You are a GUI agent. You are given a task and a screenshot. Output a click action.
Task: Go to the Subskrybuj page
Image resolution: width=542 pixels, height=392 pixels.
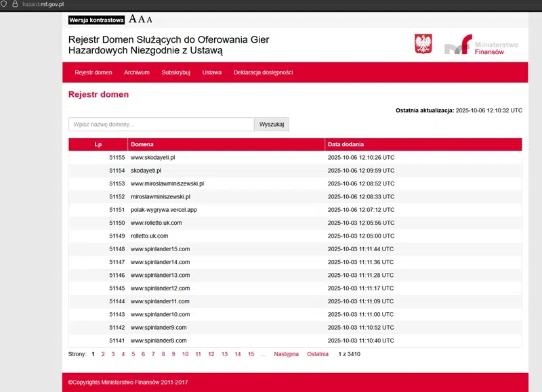[176, 72]
